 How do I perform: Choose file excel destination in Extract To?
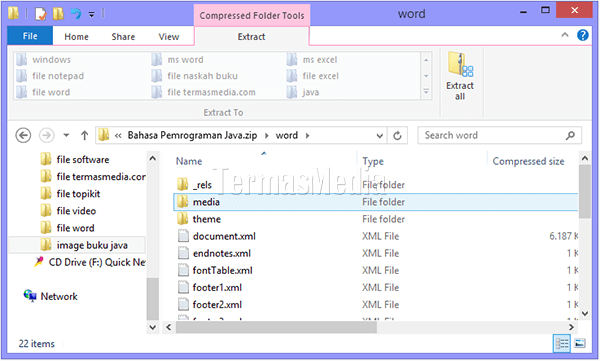coord(313,76)
